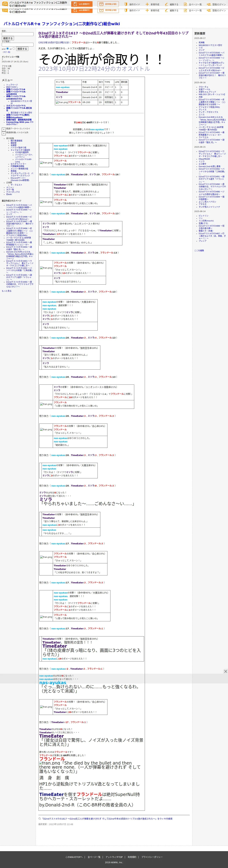This screenshot has height=868, width=228.
Task: Open カオスバトルロイヤル menu entry
Action: point(16,106)
